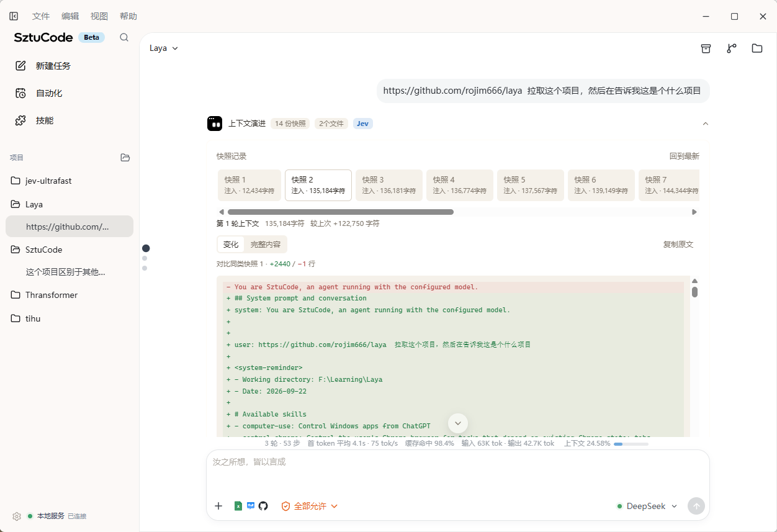This screenshot has height=532, width=777.
Task: Open the project folder icon beside 项目
Action: [x=125, y=158]
